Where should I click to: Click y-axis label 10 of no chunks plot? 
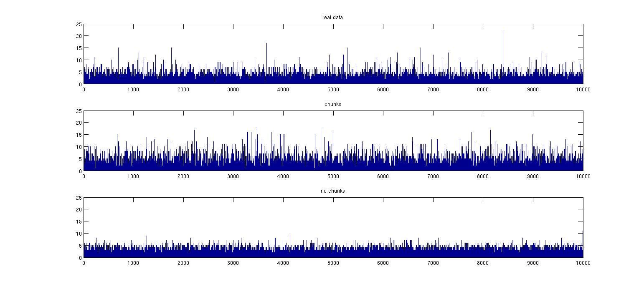point(79,233)
